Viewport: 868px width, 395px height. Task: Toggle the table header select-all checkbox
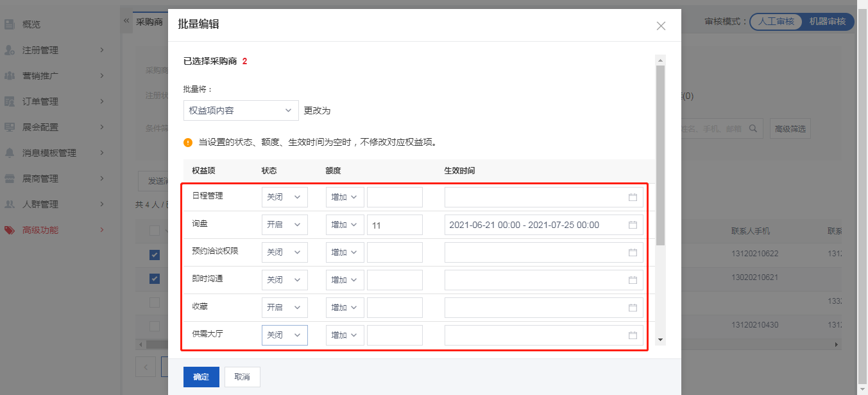[155, 231]
